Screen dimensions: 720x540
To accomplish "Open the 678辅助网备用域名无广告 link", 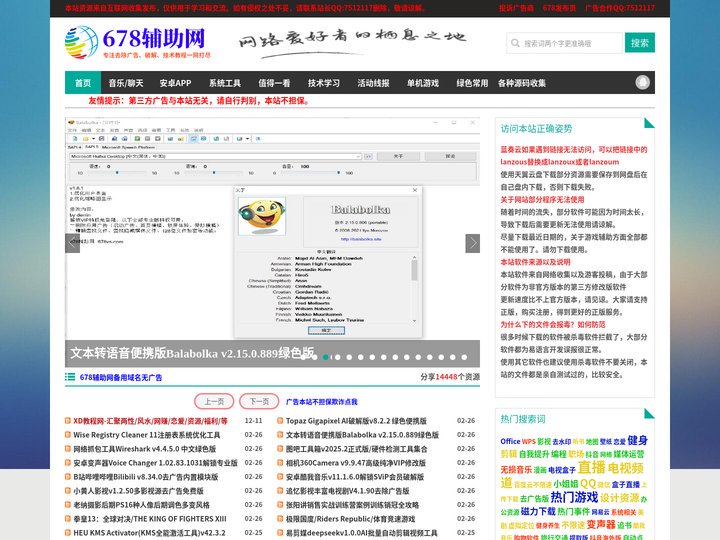I will 121,377.
